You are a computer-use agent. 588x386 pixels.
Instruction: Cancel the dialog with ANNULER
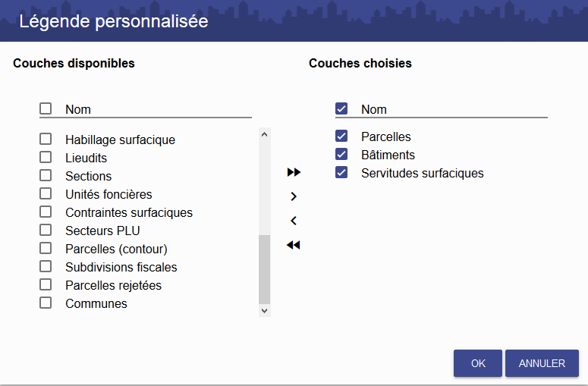coord(542,363)
